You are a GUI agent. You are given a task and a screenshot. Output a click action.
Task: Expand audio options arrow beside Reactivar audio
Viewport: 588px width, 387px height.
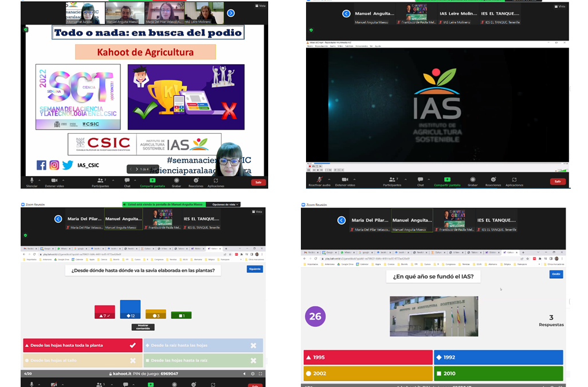click(x=329, y=179)
